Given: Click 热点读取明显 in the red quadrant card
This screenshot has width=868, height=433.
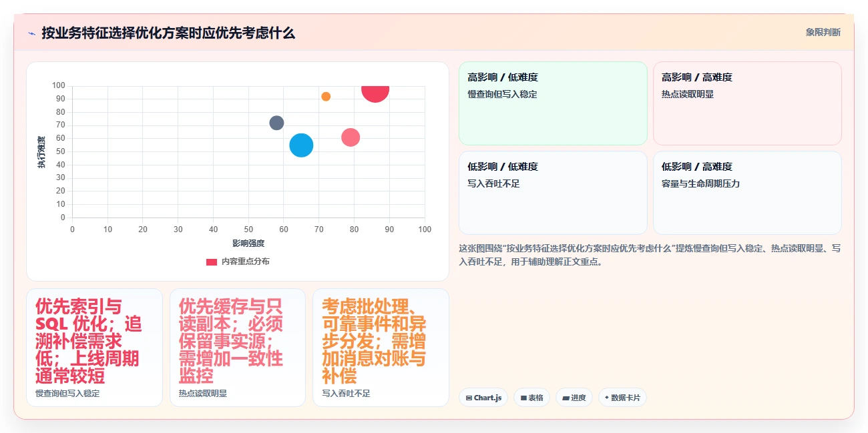Looking at the screenshot, I should [x=688, y=94].
